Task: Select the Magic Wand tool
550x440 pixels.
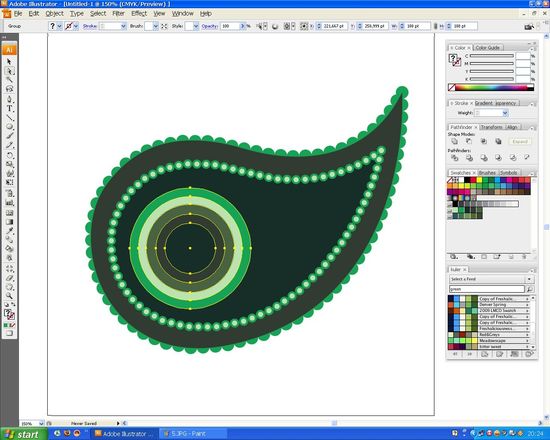Action: tap(9, 80)
